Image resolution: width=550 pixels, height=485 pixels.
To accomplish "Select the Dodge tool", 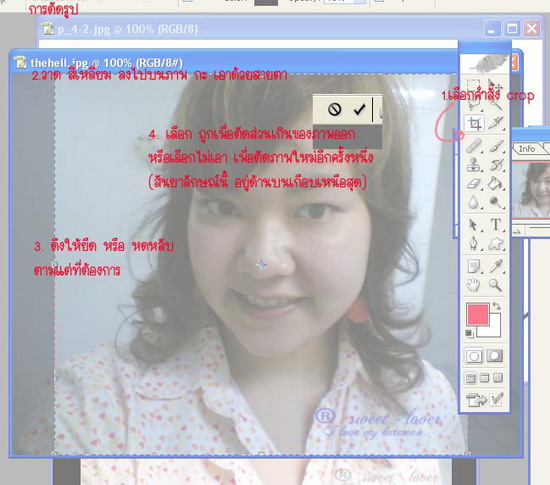I will [x=496, y=202].
